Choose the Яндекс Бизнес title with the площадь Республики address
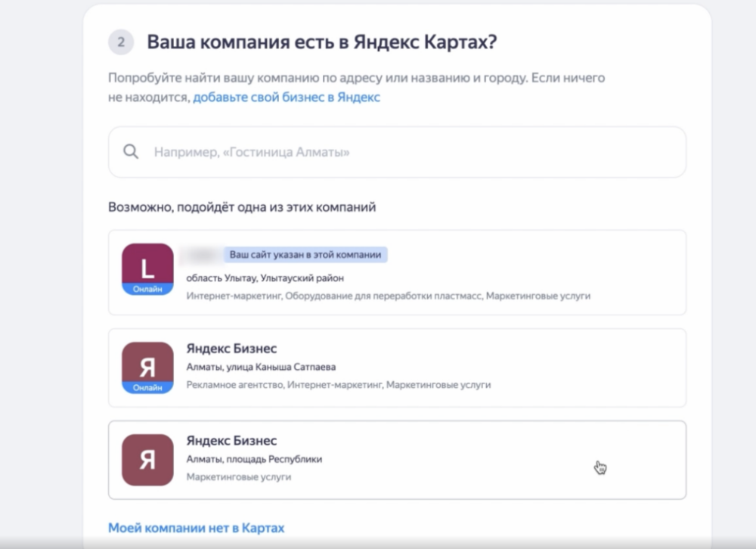This screenshot has width=756, height=549. point(231,440)
